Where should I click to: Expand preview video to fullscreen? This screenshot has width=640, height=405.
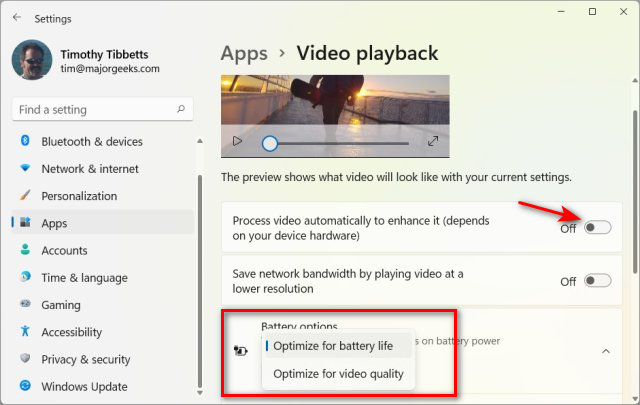(x=433, y=141)
